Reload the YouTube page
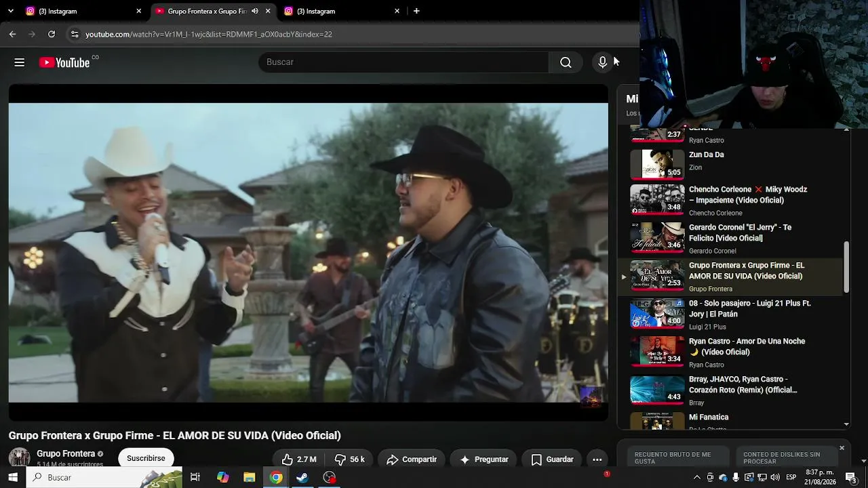Screen dimensions: 868x488 (52, 34)
